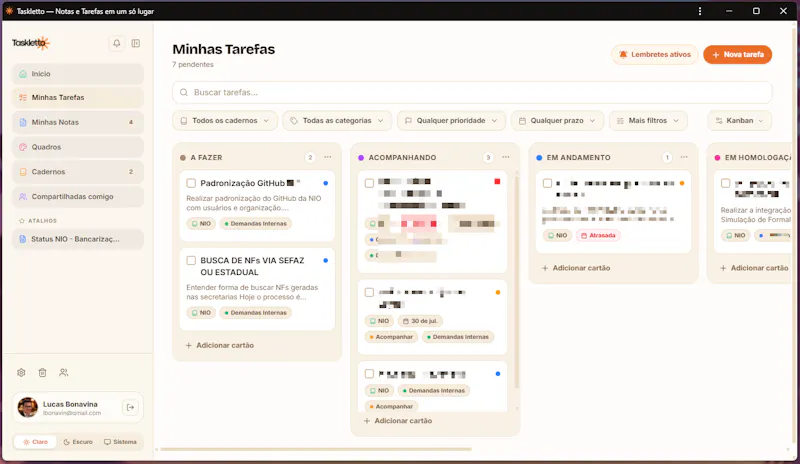This screenshot has height=464, width=800.
Task: Open the trash bin icon
Action: tap(42, 373)
